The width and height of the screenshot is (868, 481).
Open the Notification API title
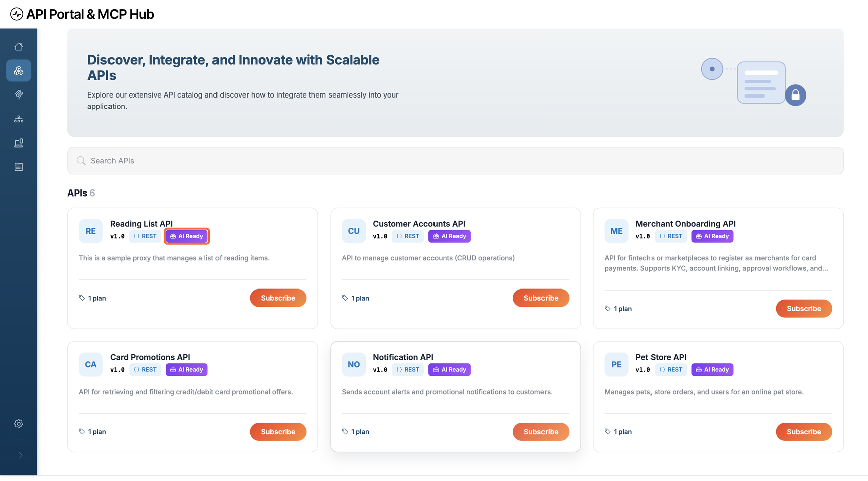tap(403, 357)
